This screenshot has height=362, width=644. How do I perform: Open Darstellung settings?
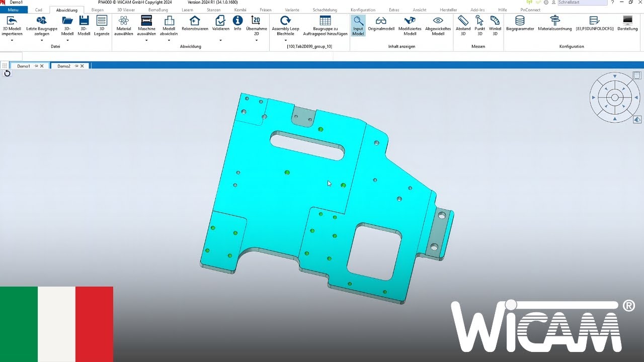(x=627, y=23)
